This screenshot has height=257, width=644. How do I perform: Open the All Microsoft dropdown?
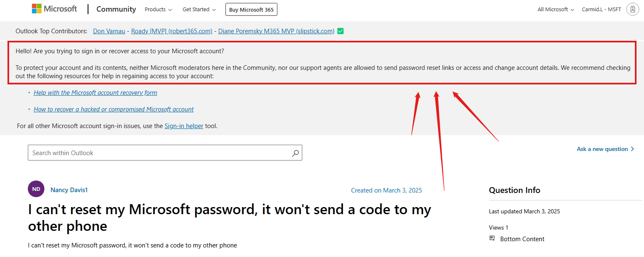(555, 9)
